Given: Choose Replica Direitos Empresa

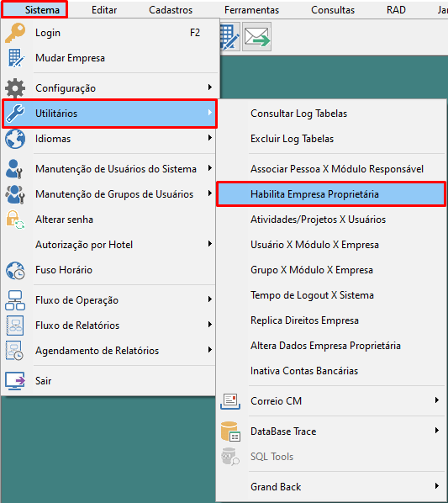Looking at the screenshot, I should [304, 320].
